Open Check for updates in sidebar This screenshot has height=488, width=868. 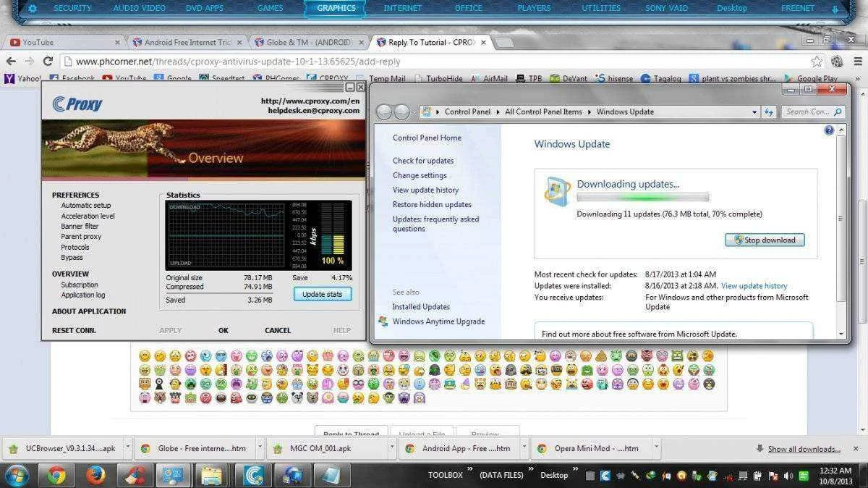click(423, 161)
